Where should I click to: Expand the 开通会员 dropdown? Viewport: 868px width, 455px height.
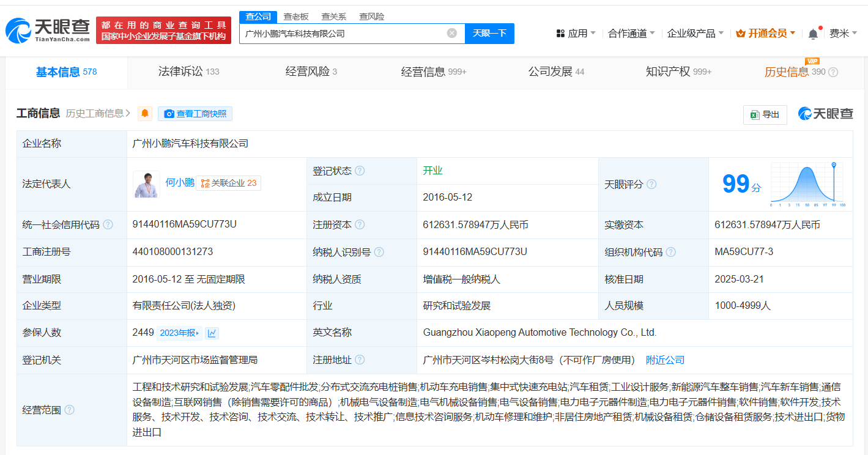[765, 33]
